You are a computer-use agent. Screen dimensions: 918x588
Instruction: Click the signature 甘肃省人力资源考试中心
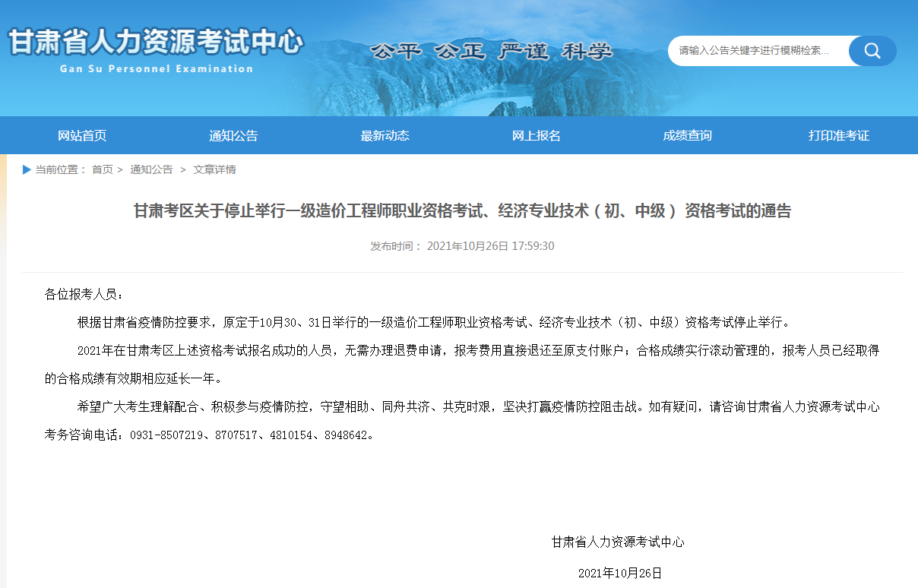pos(618,542)
